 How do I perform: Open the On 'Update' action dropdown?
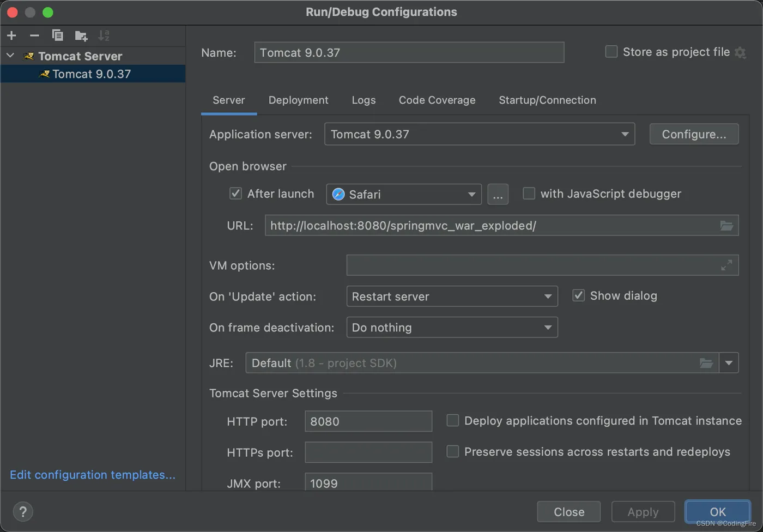coord(452,297)
